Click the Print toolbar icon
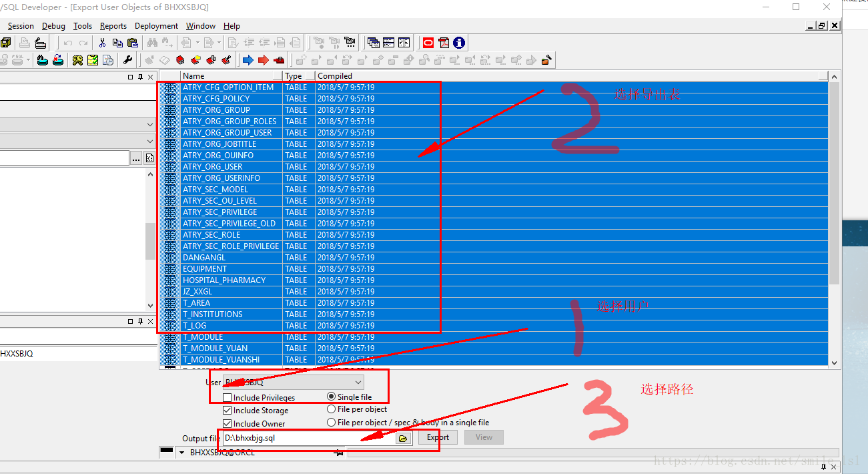The width and height of the screenshot is (868, 474). click(25, 43)
